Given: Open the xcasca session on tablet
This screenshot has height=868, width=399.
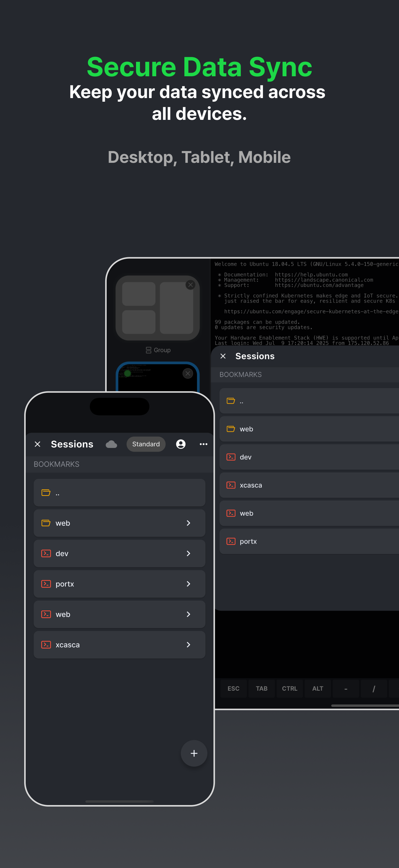Looking at the screenshot, I should (309, 485).
